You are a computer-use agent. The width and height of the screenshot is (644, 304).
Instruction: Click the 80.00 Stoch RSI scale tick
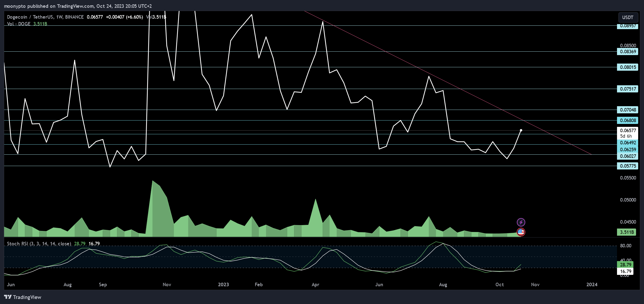(626, 246)
